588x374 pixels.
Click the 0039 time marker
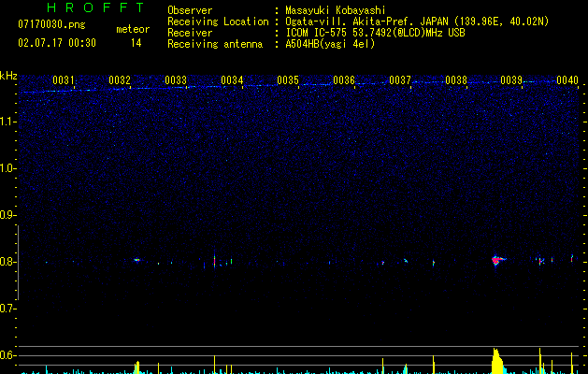point(511,80)
